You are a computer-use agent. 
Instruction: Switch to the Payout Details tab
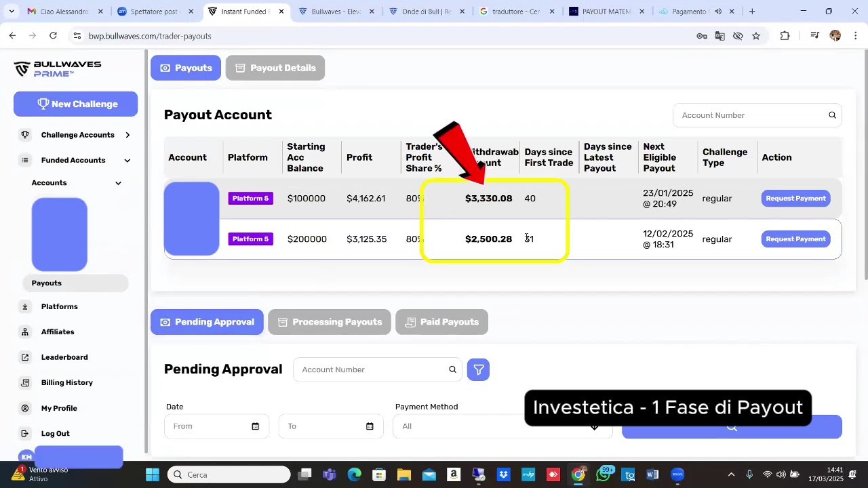[x=275, y=68]
